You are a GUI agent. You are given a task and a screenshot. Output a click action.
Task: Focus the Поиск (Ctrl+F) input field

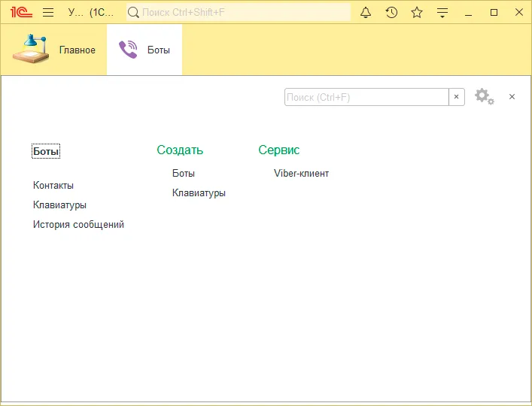click(366, 97)
